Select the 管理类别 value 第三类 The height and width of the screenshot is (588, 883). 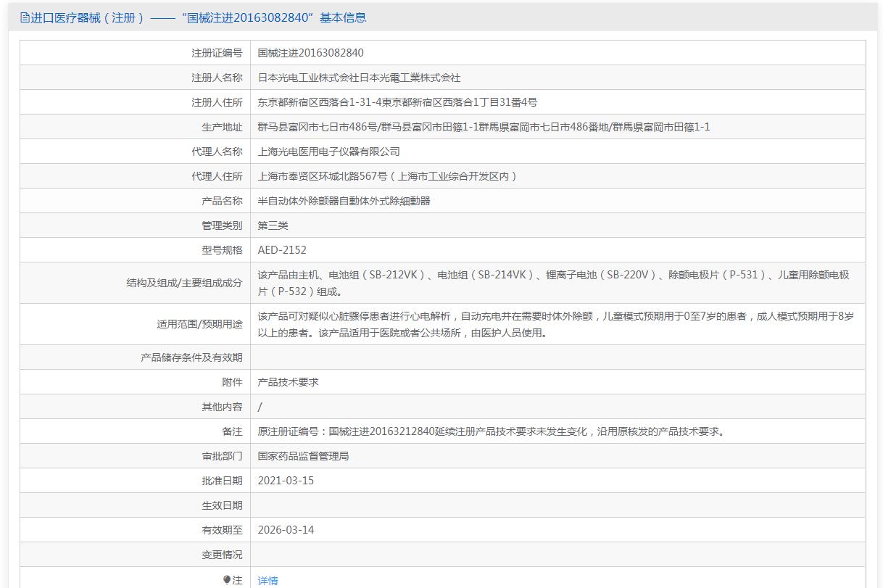click(273, 225)
